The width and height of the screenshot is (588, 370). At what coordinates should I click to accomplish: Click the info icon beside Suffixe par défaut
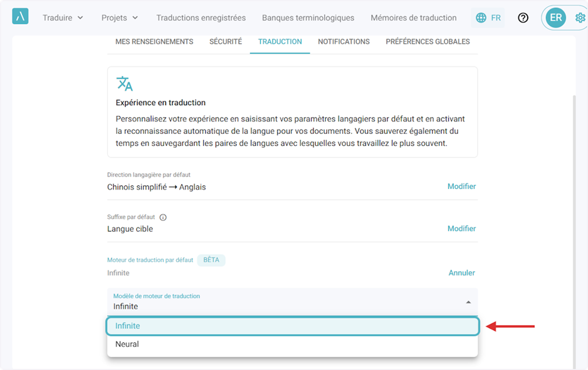click(163, 217)
